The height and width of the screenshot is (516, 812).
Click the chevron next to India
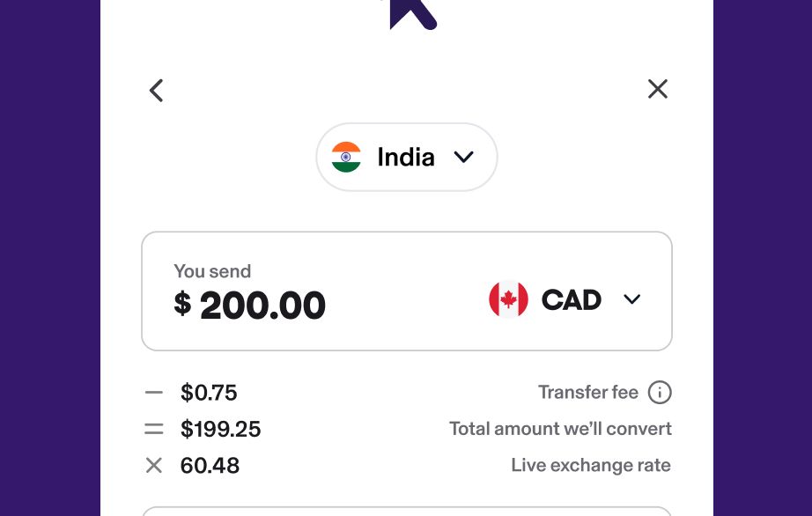[x=464, y=157]
